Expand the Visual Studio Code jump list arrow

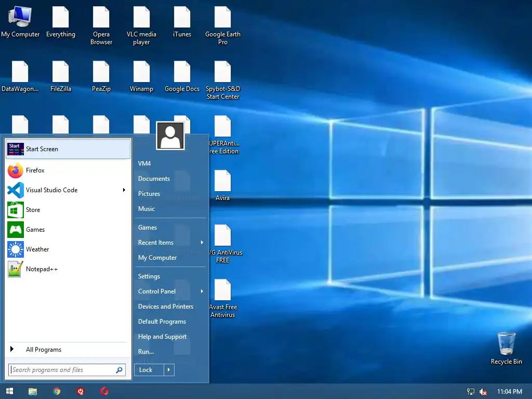coord(124,190)
